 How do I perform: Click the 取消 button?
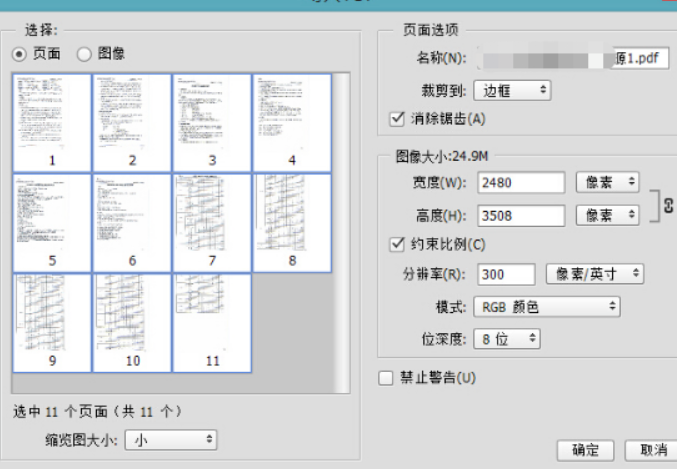[651, 450]
